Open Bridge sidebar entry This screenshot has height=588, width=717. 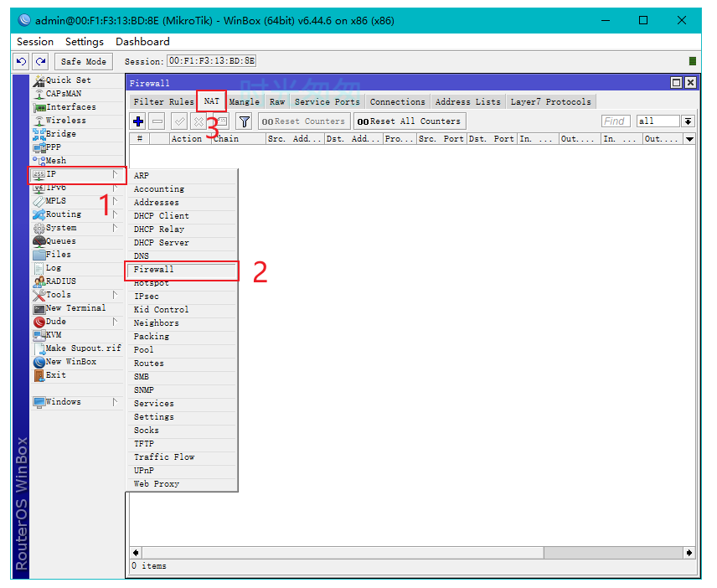click(77, 133)
